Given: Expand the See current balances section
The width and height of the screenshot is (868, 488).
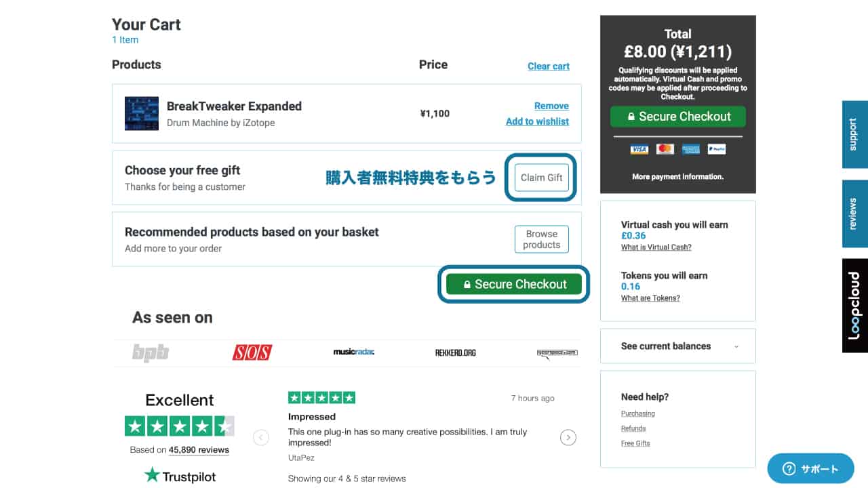Looking at the screenshot, I should click(x=678, y=346).
